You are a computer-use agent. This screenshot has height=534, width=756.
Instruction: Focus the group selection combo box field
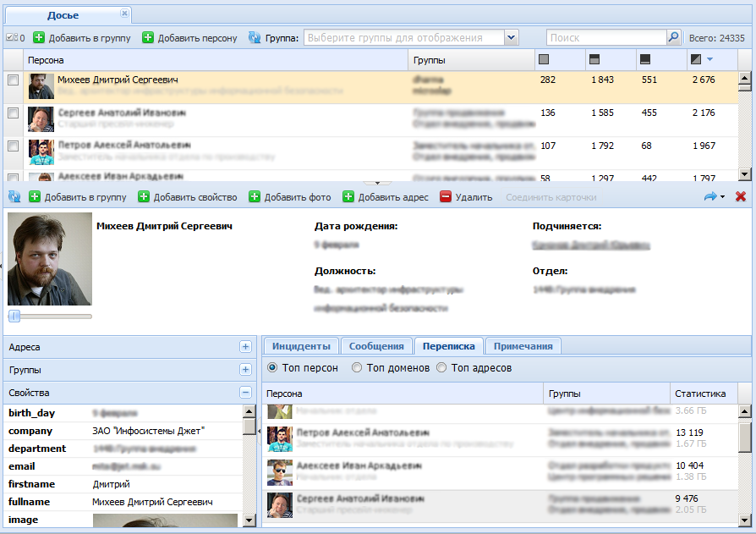click(x=404, y=37)
